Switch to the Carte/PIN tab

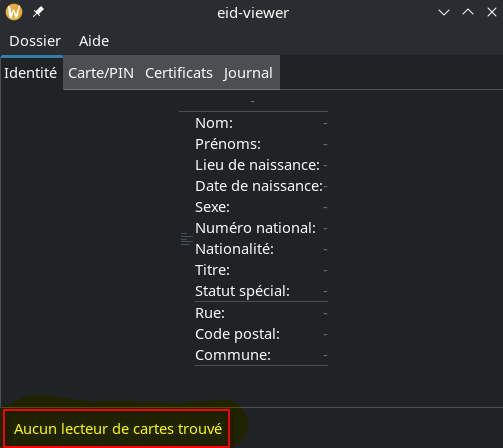pos(101,73)
